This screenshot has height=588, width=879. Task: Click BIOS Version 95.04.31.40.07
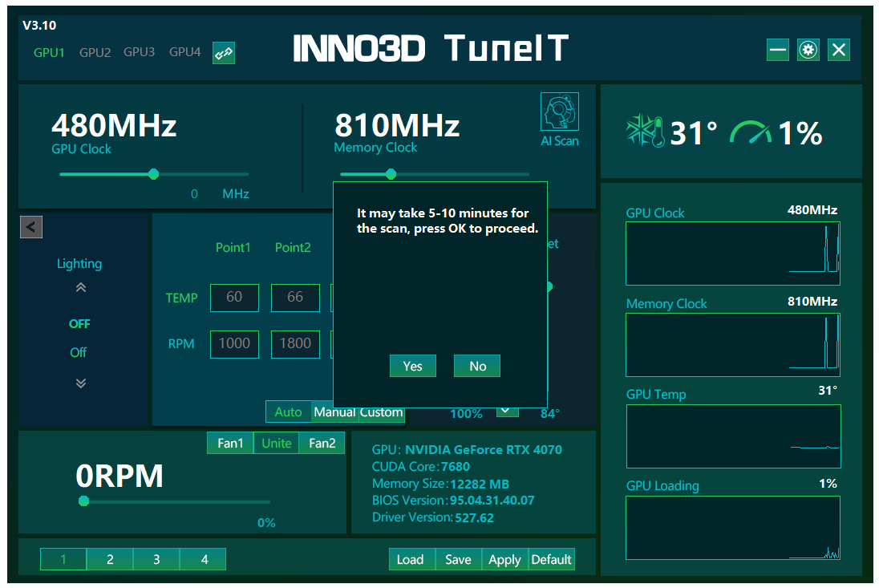point(492,500)
